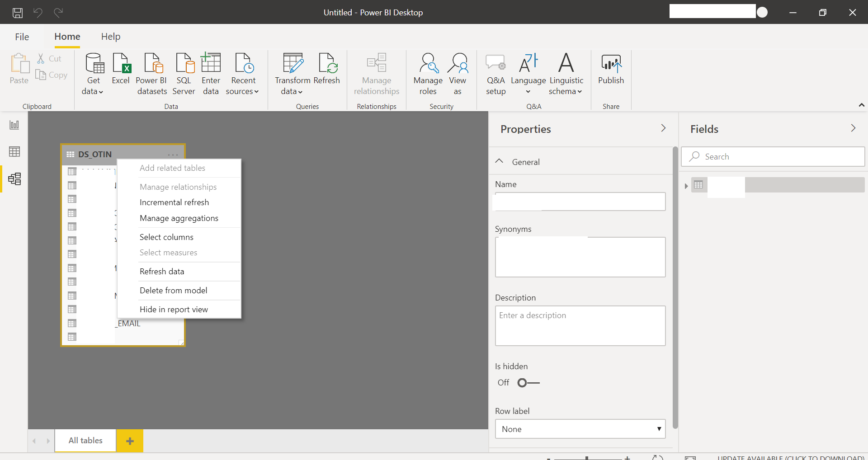The width and height of the screenshot is (868, 460).
Task: Expand the table in Fields list
Action: coord(686,186)
